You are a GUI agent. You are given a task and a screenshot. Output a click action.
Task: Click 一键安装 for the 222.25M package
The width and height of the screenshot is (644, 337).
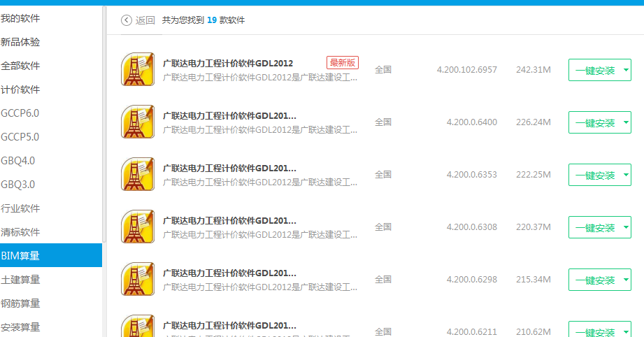(x=595, y=175)
